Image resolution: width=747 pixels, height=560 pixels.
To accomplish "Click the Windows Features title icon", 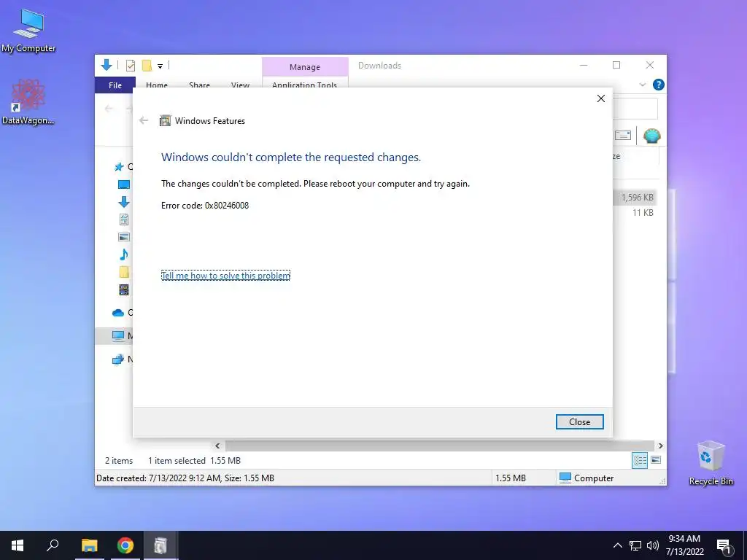I will click(x=165, y=120).
